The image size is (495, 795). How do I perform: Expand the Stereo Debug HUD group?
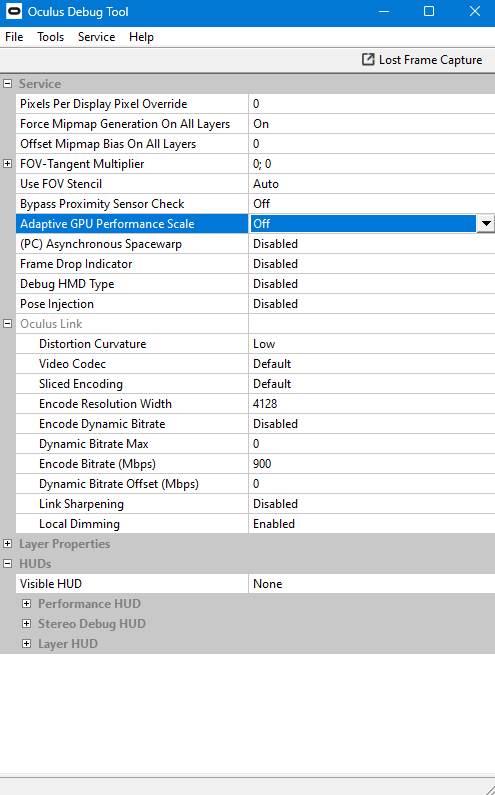[26, 624]
